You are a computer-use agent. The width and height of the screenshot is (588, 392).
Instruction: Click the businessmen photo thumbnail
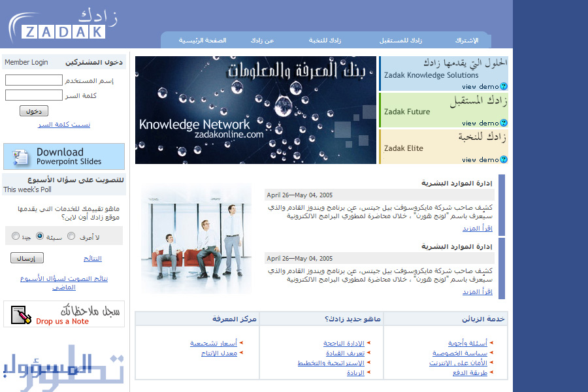pyautogui.click(x=196, y=238)
